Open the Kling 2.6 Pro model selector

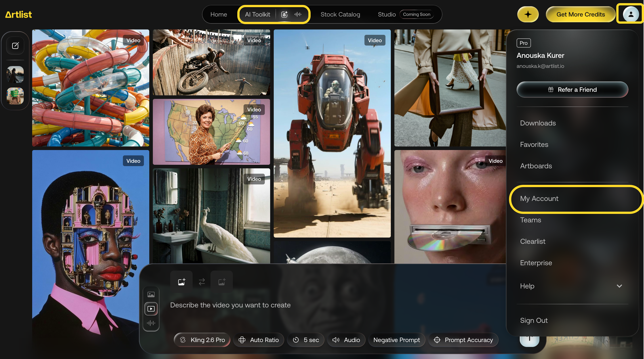(x=202, y=340)
